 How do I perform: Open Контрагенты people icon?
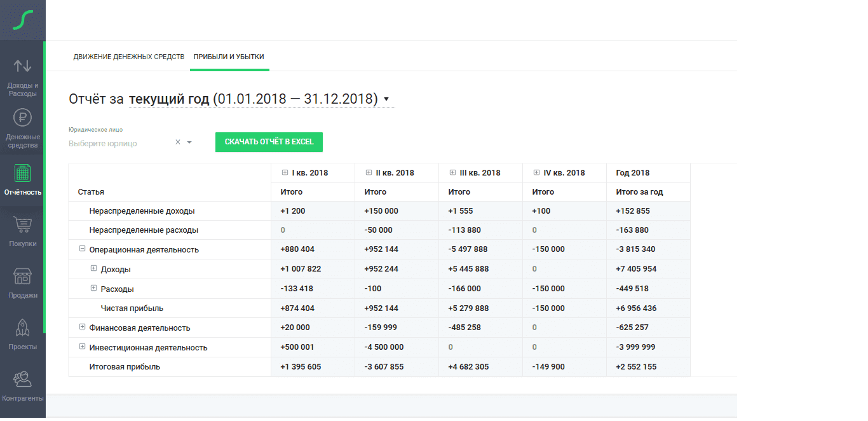22,379
